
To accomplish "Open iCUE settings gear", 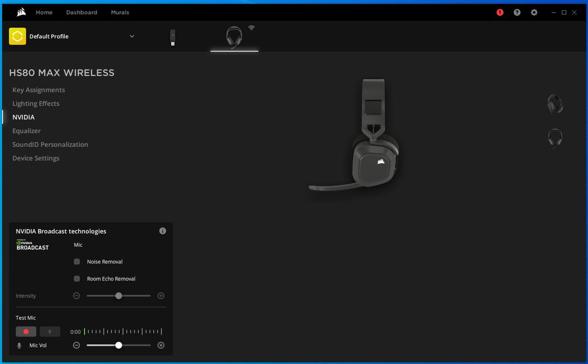I will click(534, 12).
